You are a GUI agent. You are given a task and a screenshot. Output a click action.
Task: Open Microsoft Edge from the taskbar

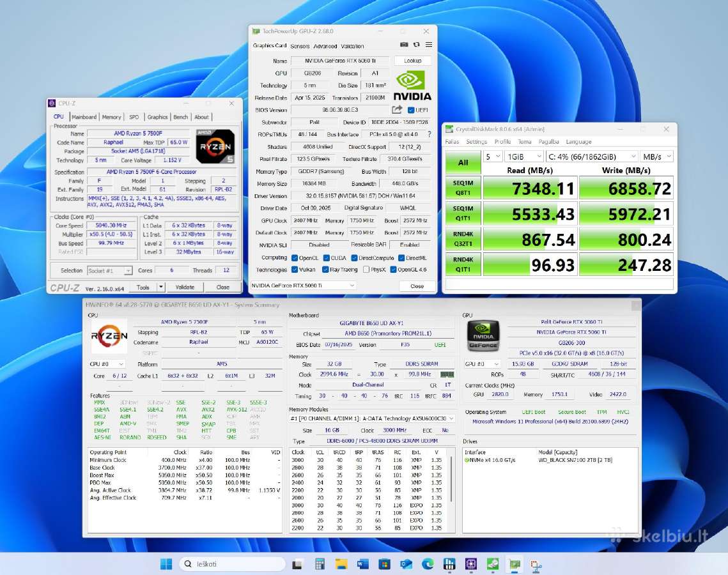pos(428,564)
